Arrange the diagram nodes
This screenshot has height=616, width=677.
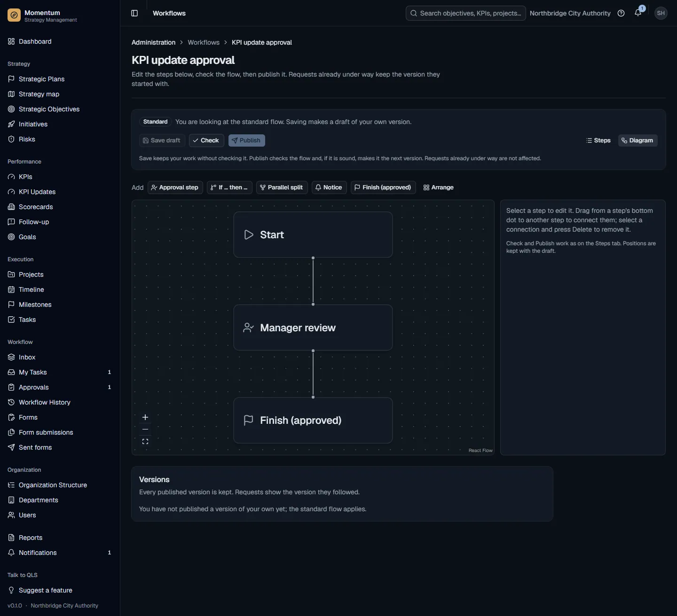tap(439, 187)
